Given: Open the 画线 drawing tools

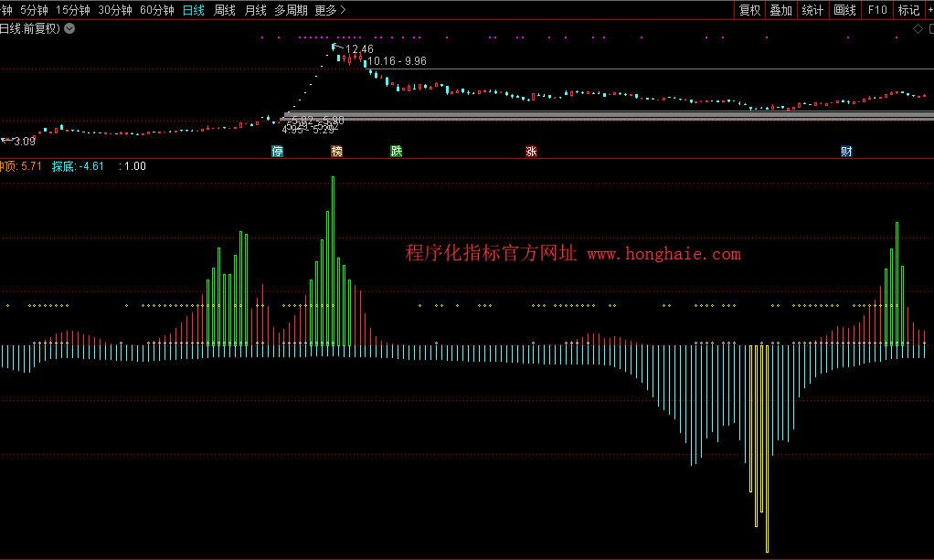Looking at the screenshot, I should click(844, 10).
